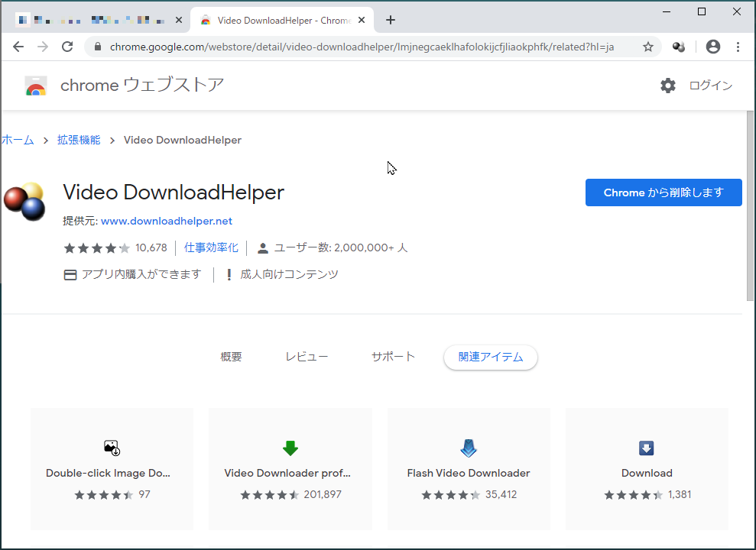The height and width of the screenshot is (550, 756).
Task: Reload the current page
Action: click(67, 47)
